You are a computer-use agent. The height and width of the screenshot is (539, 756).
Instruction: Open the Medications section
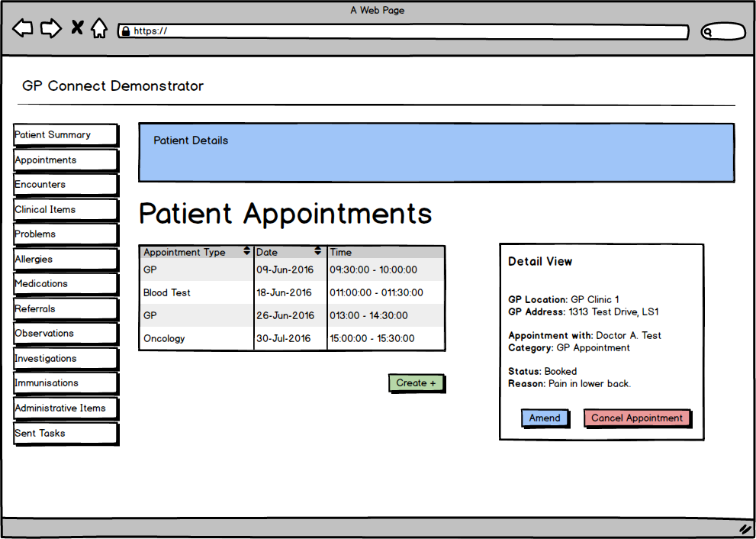(x=65, y=283)
